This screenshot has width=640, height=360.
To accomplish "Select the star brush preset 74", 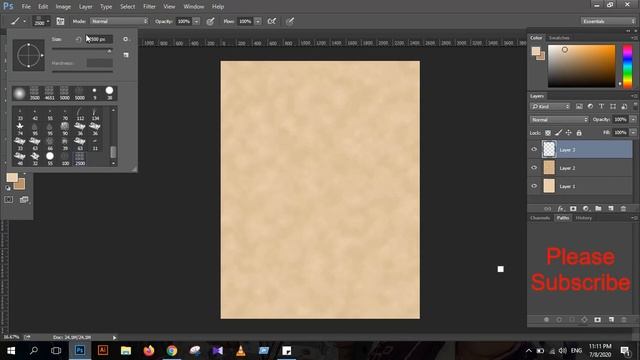I will click(20, 128).
